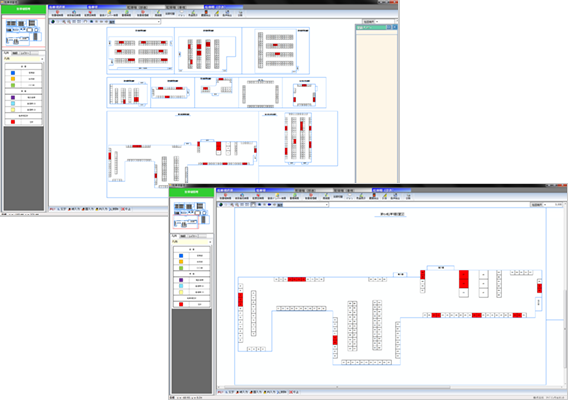Click the overview map thumbnail in front window
568x400 pixels.
click(192, 215)
